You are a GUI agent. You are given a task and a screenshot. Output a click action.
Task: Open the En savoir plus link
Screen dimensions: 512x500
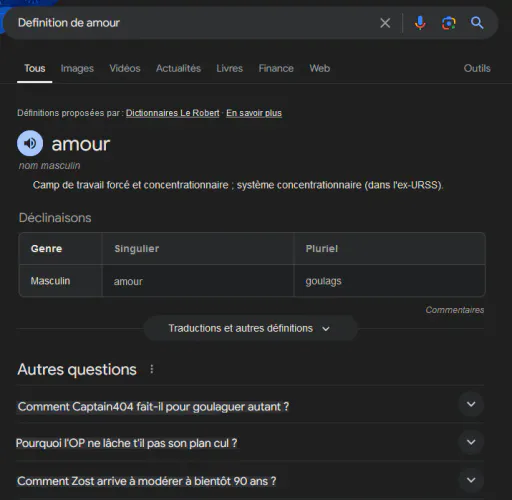coord(254,113)
